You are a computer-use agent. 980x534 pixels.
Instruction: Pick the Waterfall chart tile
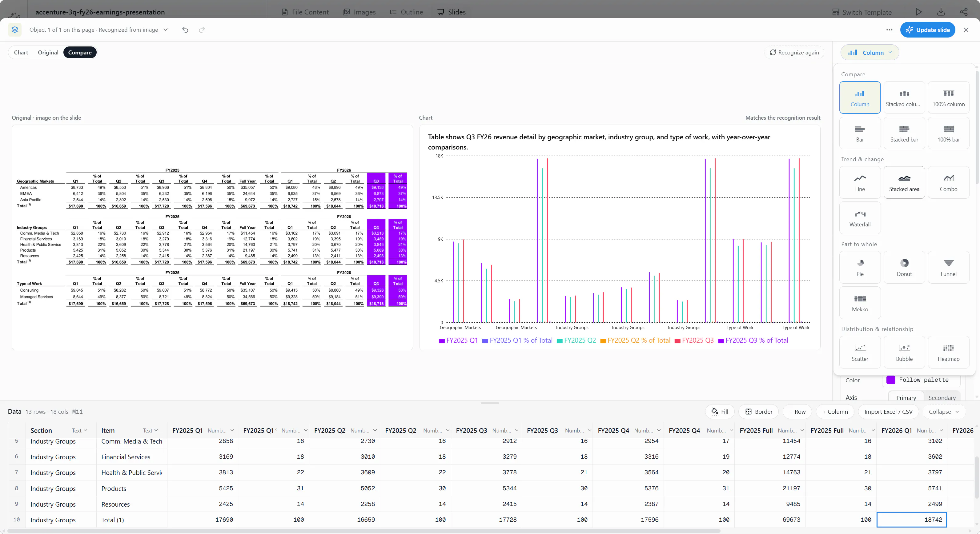(860, 218)
